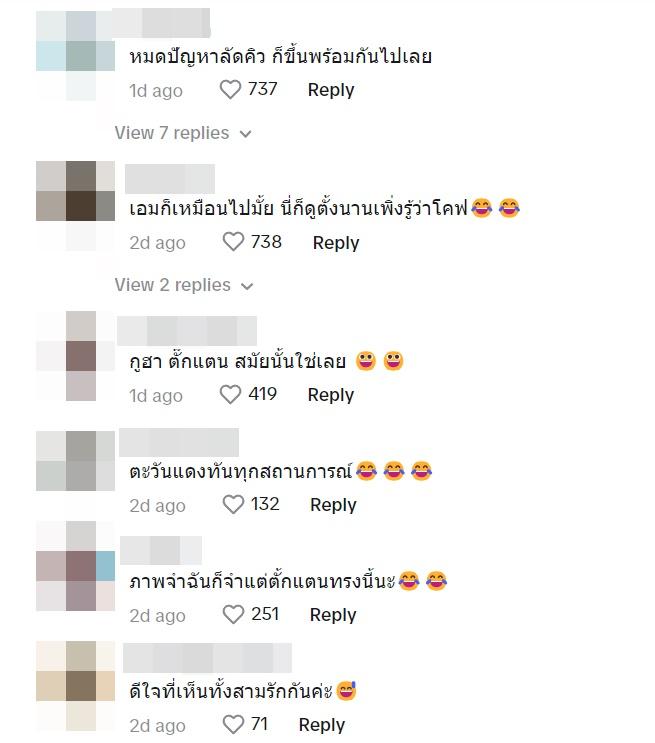Reply to the comment with 737 likes
Viewport: 655px width, 743px height.
pyautogui.click(x=331, y=90)
